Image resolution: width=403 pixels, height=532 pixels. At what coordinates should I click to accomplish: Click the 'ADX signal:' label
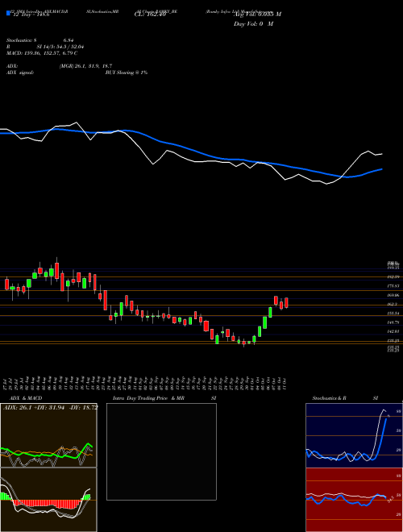(x=20, y=73)
